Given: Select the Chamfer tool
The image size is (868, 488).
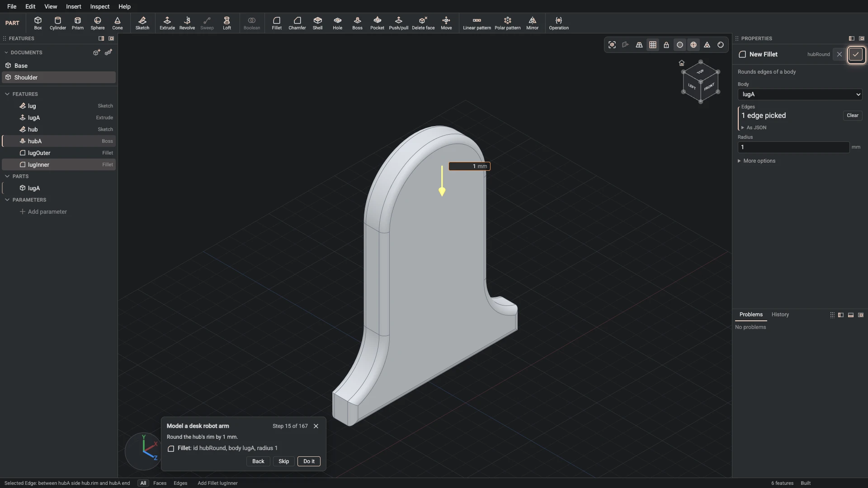Looking at the screenshot, I should [297, 23].
